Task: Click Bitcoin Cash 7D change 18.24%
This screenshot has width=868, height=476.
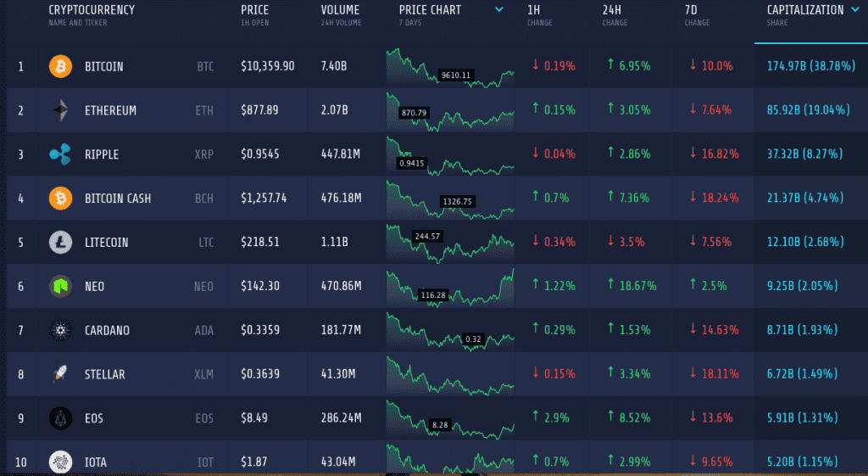Action: pyautogui.click(x=714, y=198)
